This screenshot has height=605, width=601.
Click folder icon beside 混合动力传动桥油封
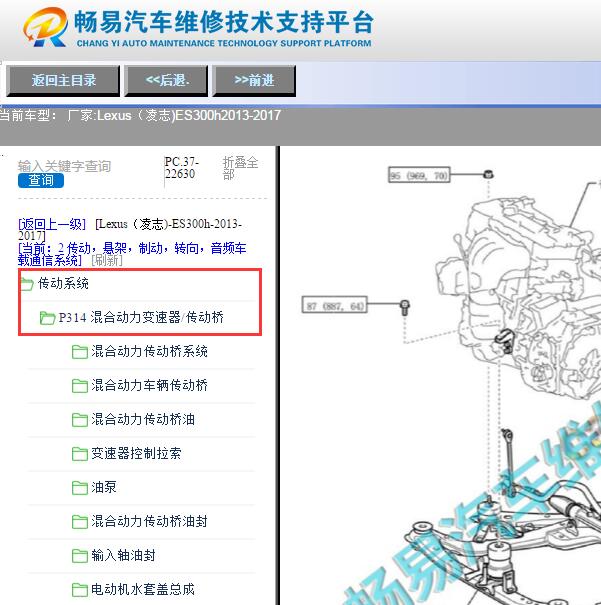pos(80,521)
